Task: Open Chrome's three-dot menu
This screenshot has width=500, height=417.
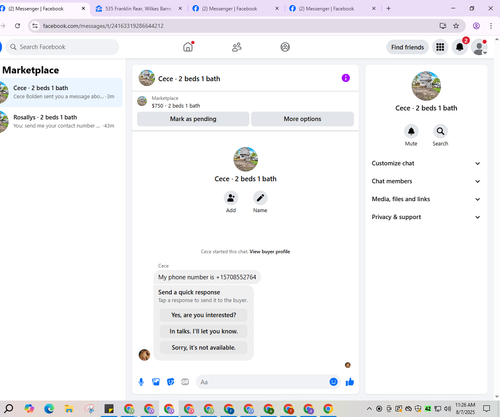Action: pyautogui.click(x=491, y=26)
